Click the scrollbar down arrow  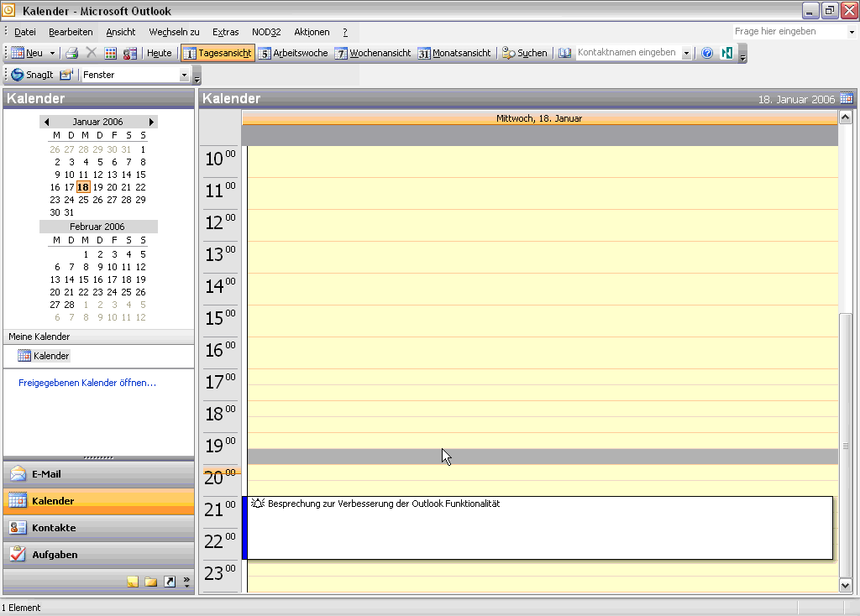[845, 585]
